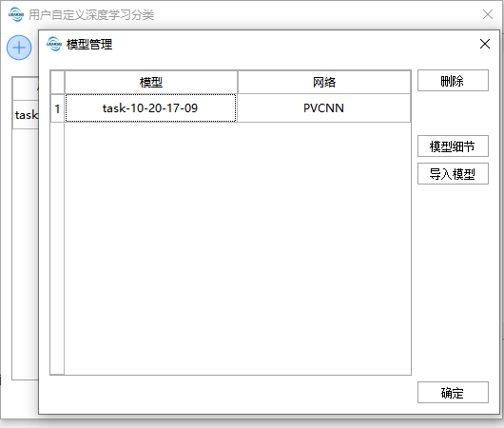The width and height of the screenshot is (504, 428).
Task: Click the 用户自定义深度学习分类 window logo icon
Action: pos(16,14)
